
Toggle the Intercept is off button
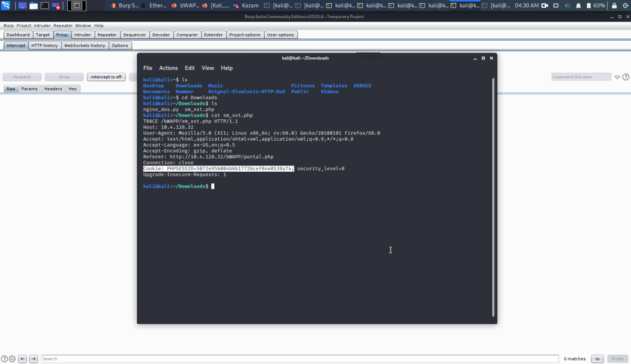point(106,77)
